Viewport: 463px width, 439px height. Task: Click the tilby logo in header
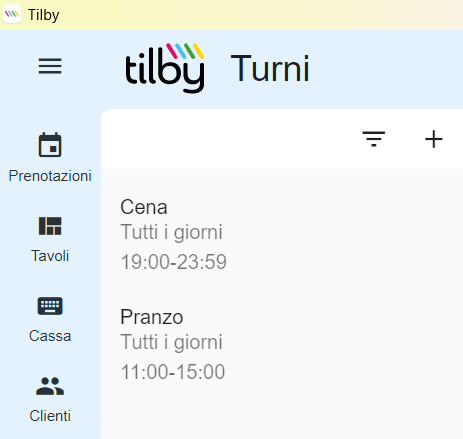click(x=165, y=68)
